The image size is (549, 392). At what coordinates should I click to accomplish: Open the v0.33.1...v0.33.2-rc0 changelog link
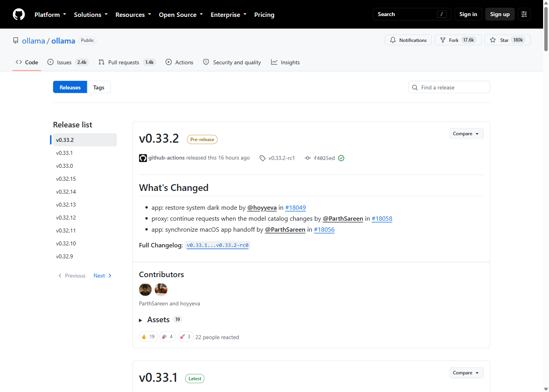[218, 245]
